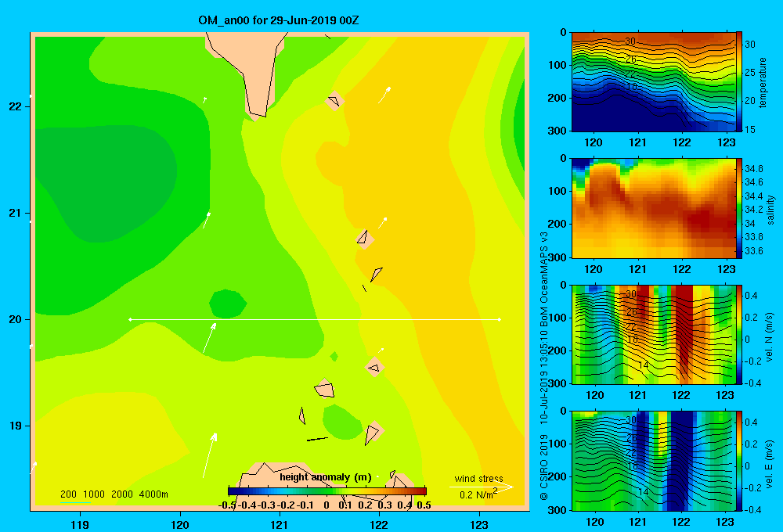
Task: Click the 15 tick on the temperature scale
Action: pyautogui.click(x=750, y=129)
